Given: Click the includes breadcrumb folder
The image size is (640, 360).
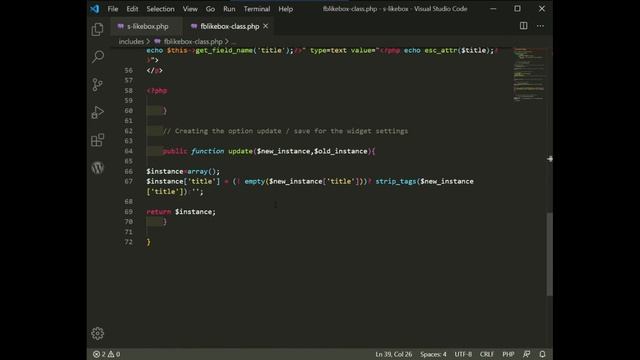Looking at the screenshot, I should 131,41.
